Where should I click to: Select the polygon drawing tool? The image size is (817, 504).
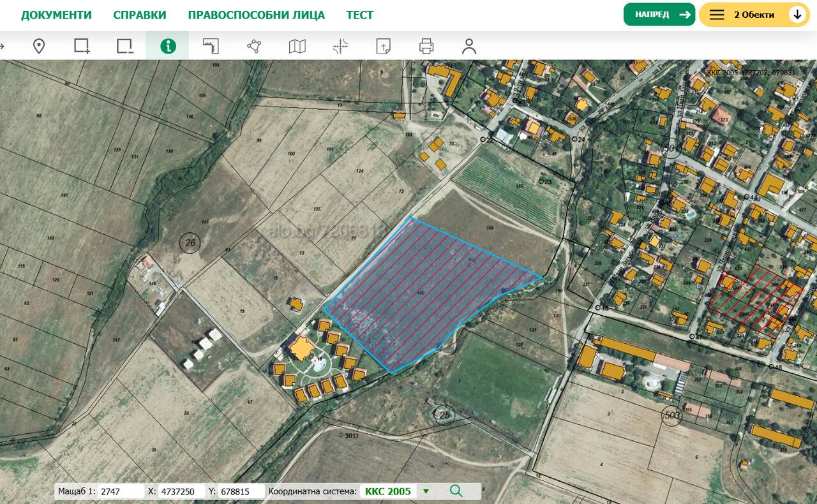click(x=254, y=46)
